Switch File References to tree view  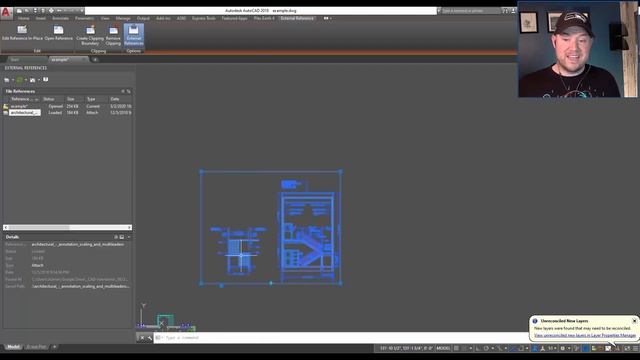129,91
